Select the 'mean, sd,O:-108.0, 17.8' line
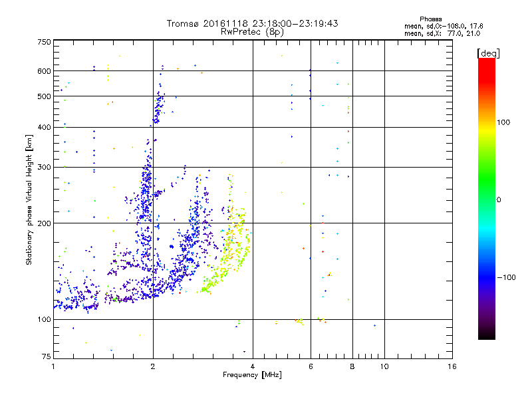The width and height of the screenshot is (532, 399). click(x=444, y=26)
